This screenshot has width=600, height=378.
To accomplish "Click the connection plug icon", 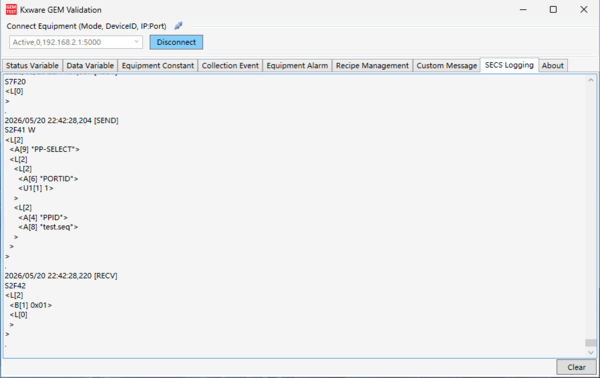I will (178, 26).
